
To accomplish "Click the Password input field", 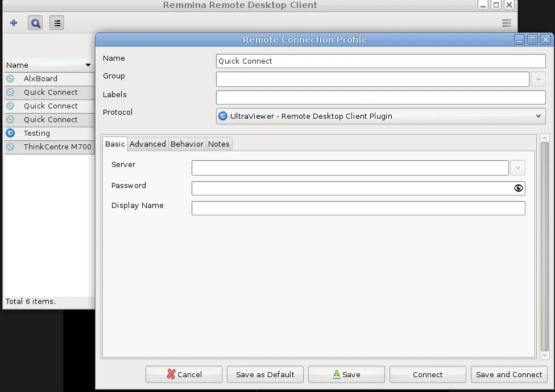I will point(358,188).
